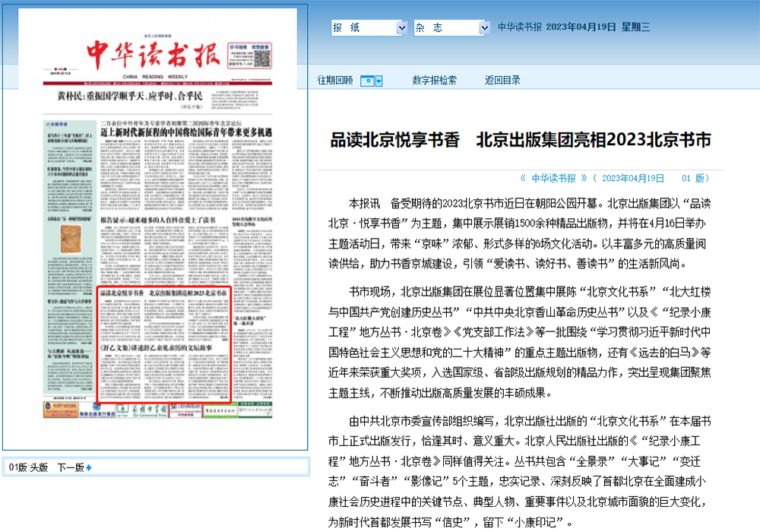
Task: Open the 数字报检索 search page
Action: coord(434,81)
